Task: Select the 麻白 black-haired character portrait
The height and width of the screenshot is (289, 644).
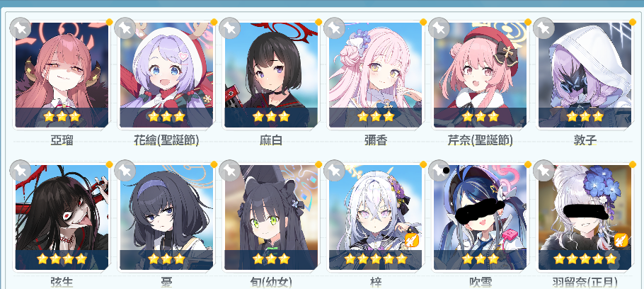Action: [271, 75]
